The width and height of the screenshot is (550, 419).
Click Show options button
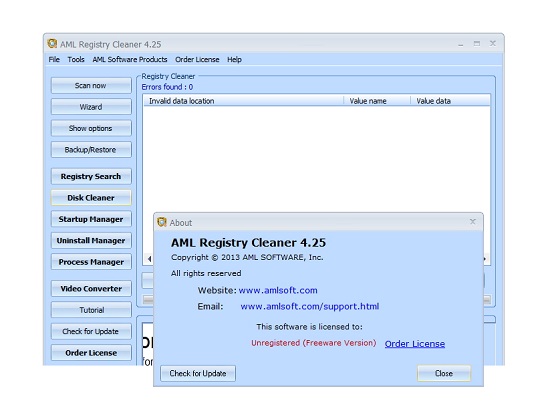pyautogui.click(x=91, y=128)
